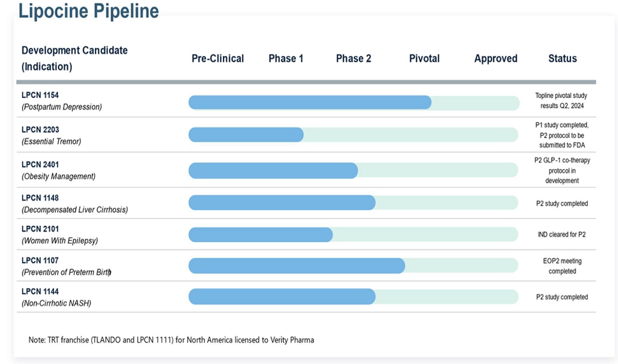Open the LPCN 2203 candidate name

(x=40, y=130)
